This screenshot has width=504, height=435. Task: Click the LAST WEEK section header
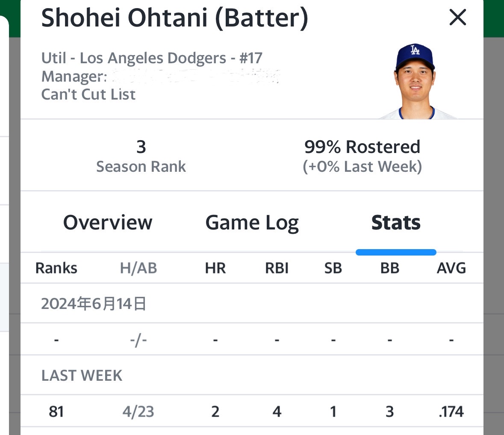coord(82,376)
